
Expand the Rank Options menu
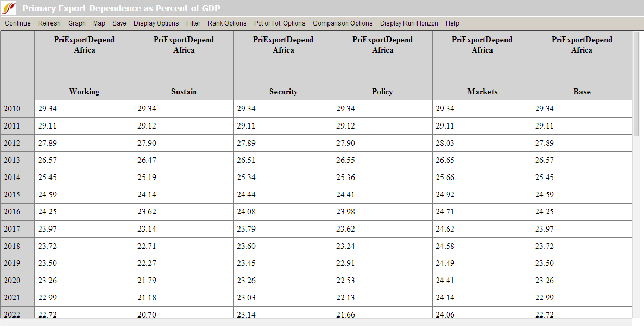pyautogui.click(x=227, y=23)
